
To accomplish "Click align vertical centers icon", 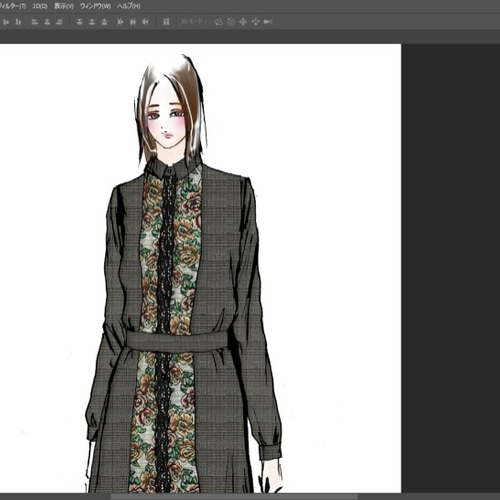I will (x=6, y=22).
